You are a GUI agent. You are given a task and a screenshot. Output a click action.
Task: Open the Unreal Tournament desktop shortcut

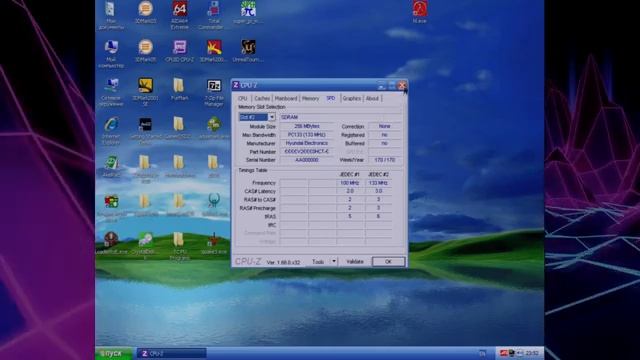[248, 51]
